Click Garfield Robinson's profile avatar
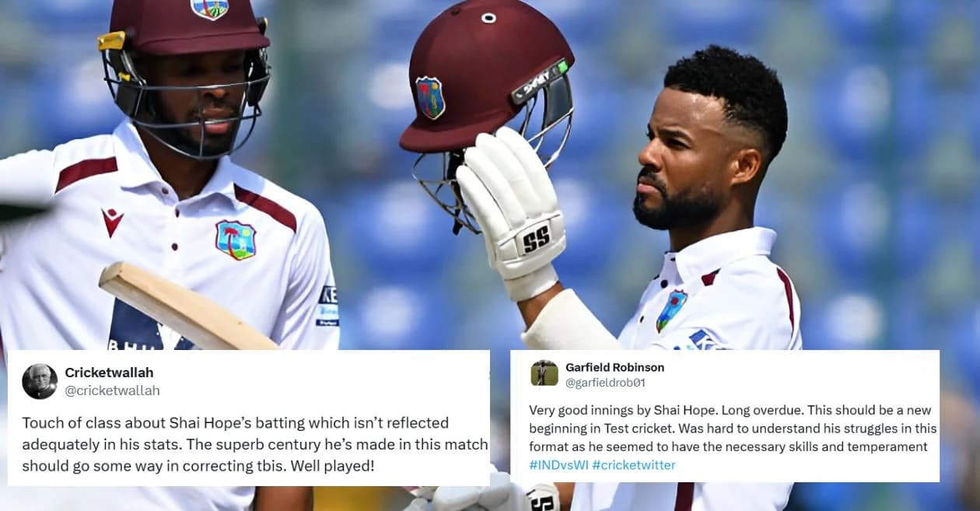 tap(544, 373)
